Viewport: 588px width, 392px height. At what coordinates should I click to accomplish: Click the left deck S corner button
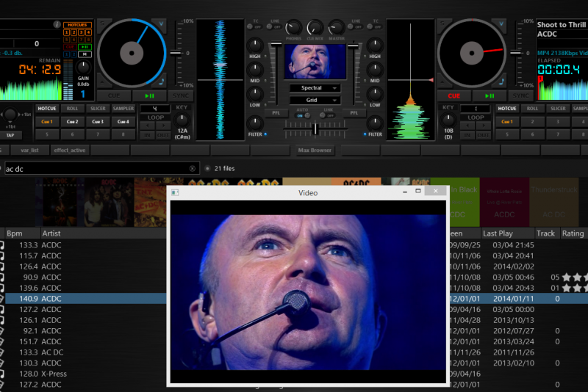tap(102, 23)
